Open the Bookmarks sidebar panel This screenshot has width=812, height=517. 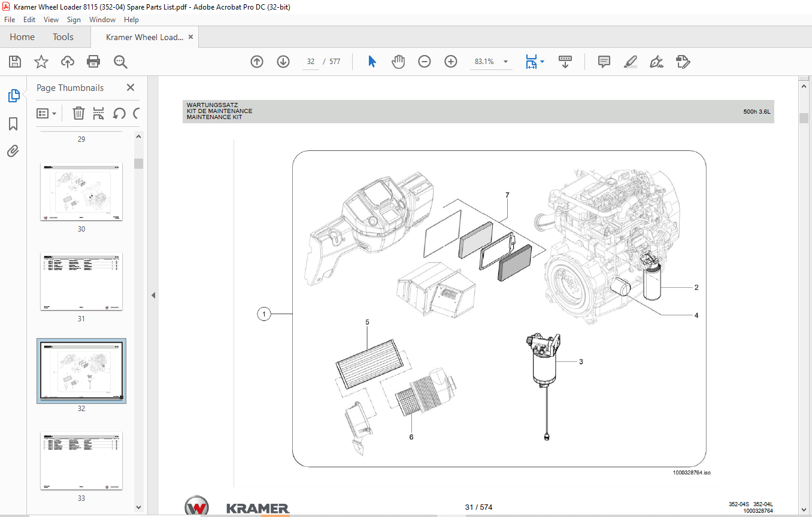click(13, 124)
